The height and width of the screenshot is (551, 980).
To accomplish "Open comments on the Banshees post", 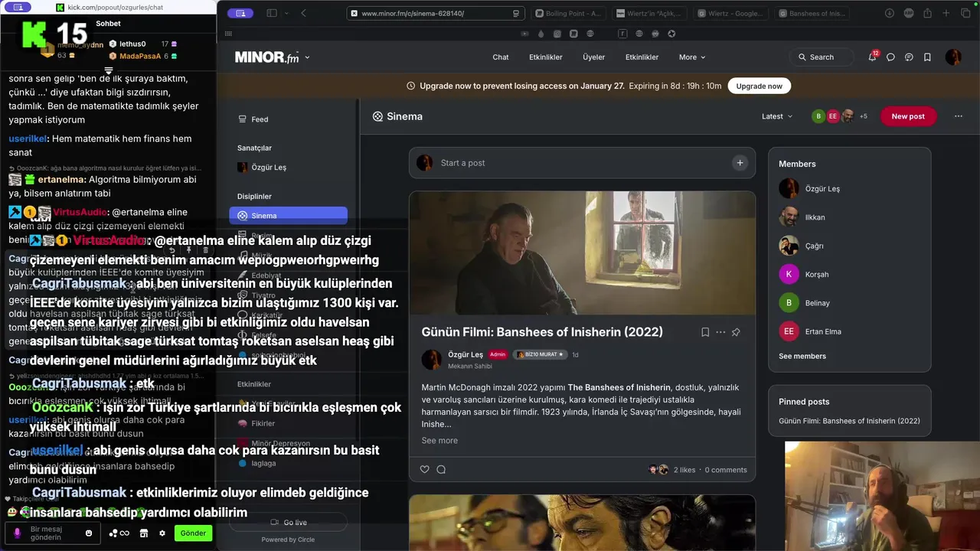I will pos(441,469).
